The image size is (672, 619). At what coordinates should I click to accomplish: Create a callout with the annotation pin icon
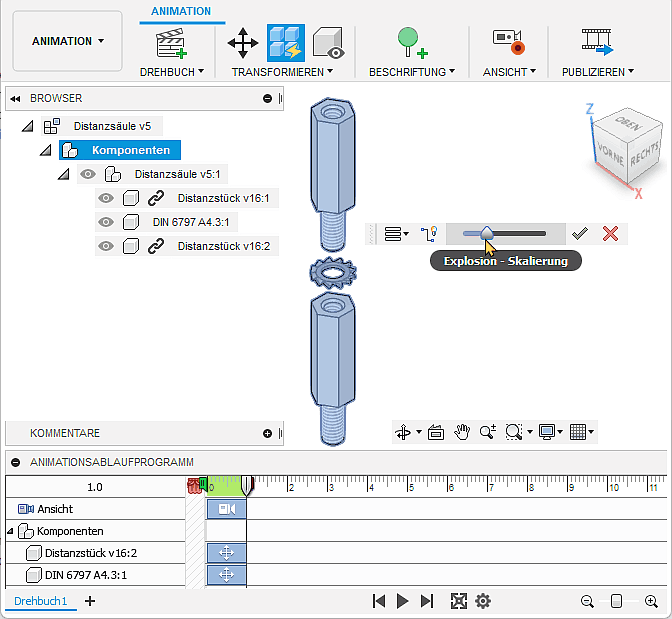click(x=411, y=42)
